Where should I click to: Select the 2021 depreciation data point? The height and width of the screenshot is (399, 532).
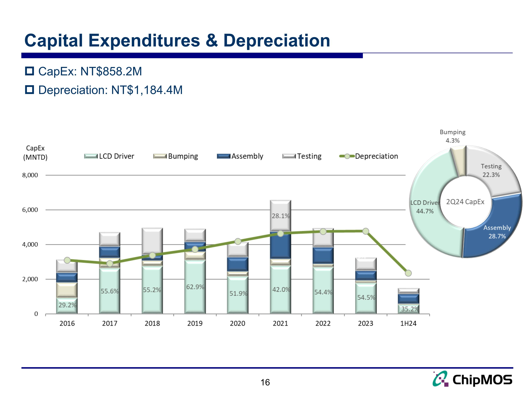pyautogui.click(x=280, y=234)
